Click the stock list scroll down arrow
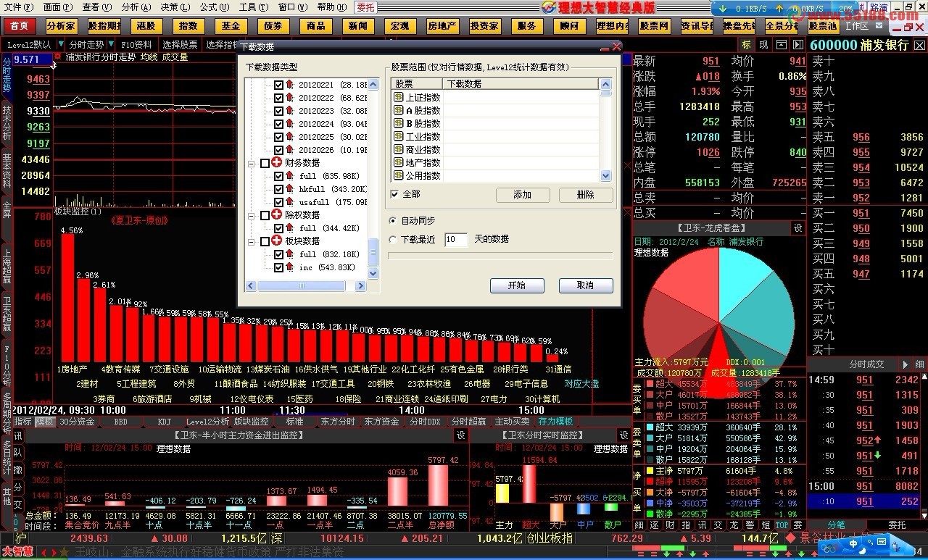Viewport: 928px width, 560px height. pyautogui.click(x=606, y=176)
